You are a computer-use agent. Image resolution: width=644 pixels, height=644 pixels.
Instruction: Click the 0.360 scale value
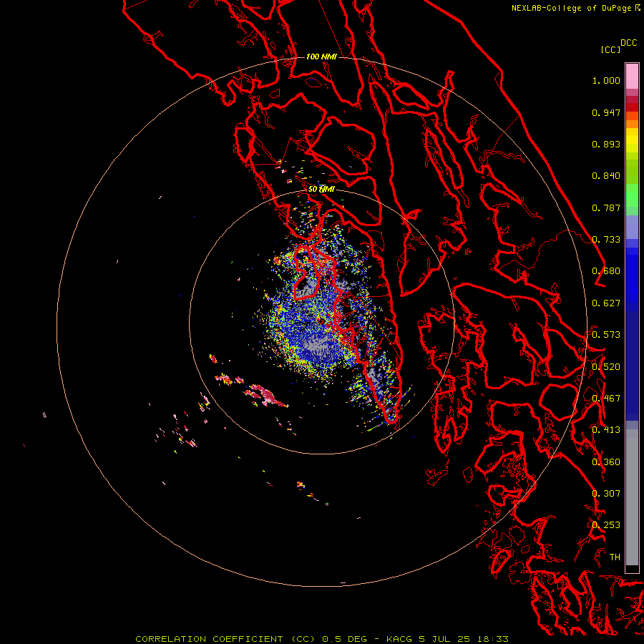tap(606, 462)
